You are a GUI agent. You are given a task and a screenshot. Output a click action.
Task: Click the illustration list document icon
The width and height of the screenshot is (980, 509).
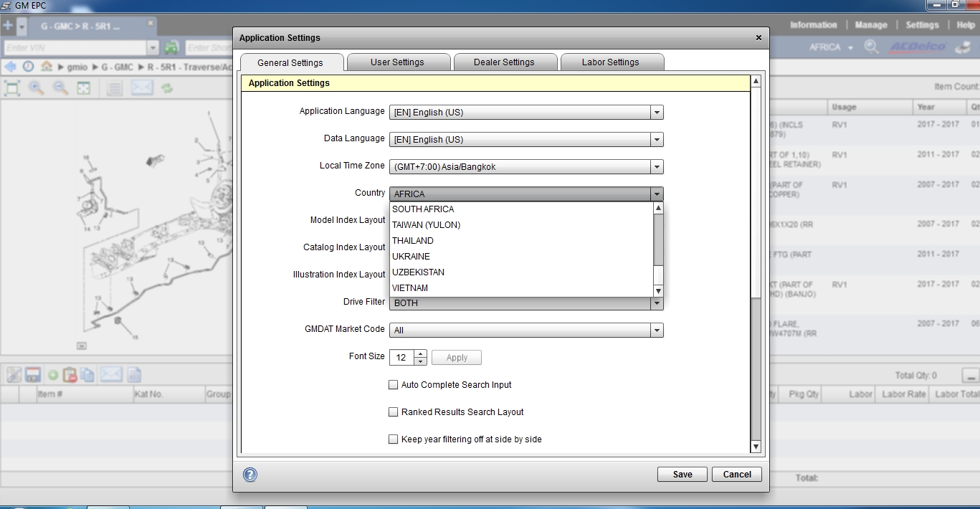(114, 88)
